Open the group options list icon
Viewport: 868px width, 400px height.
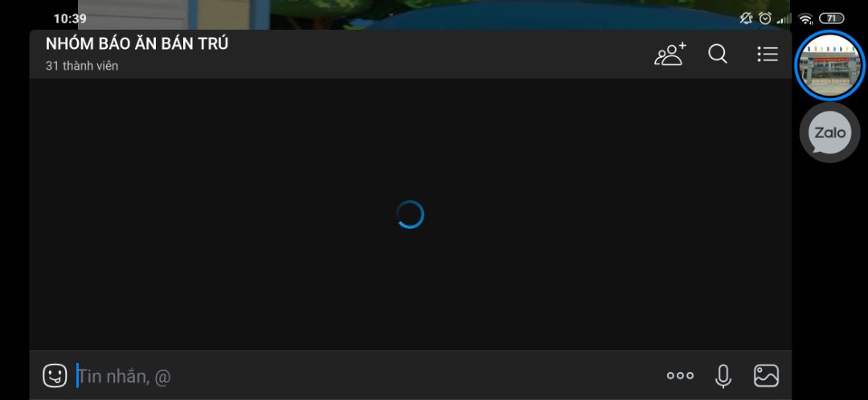click(768, 54)
